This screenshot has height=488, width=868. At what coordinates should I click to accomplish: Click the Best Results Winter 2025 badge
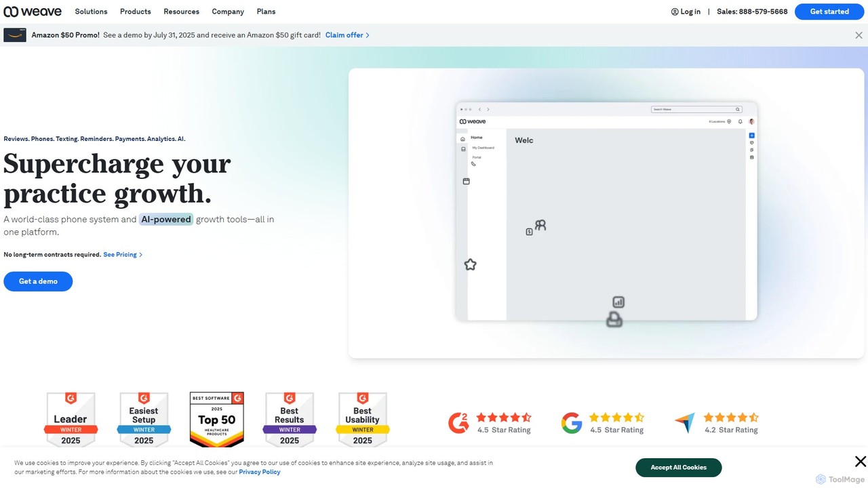point(290,420)
